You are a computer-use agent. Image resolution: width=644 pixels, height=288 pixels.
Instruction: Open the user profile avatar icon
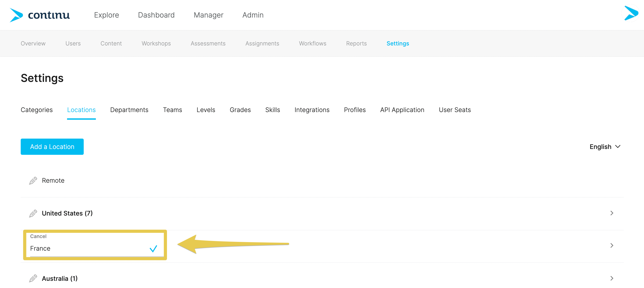[630, 13]
